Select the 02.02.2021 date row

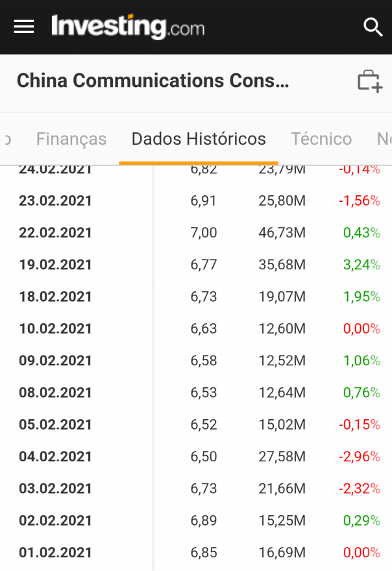point(56,520)
